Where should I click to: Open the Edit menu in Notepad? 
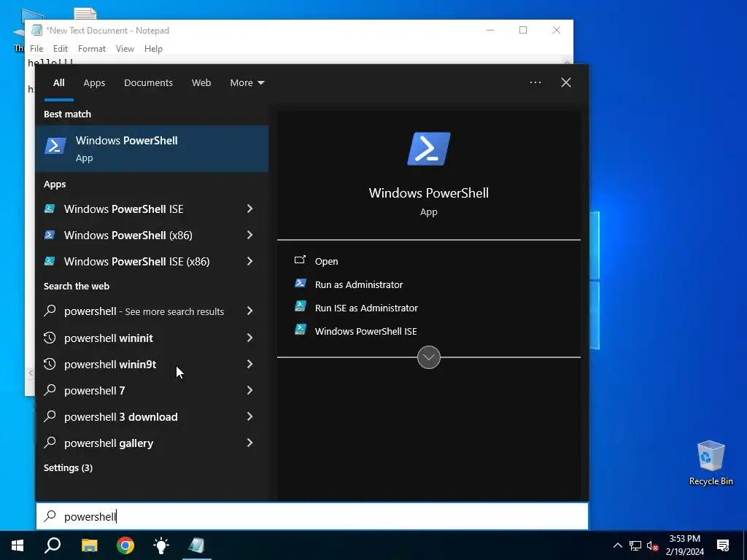(61, 49)
